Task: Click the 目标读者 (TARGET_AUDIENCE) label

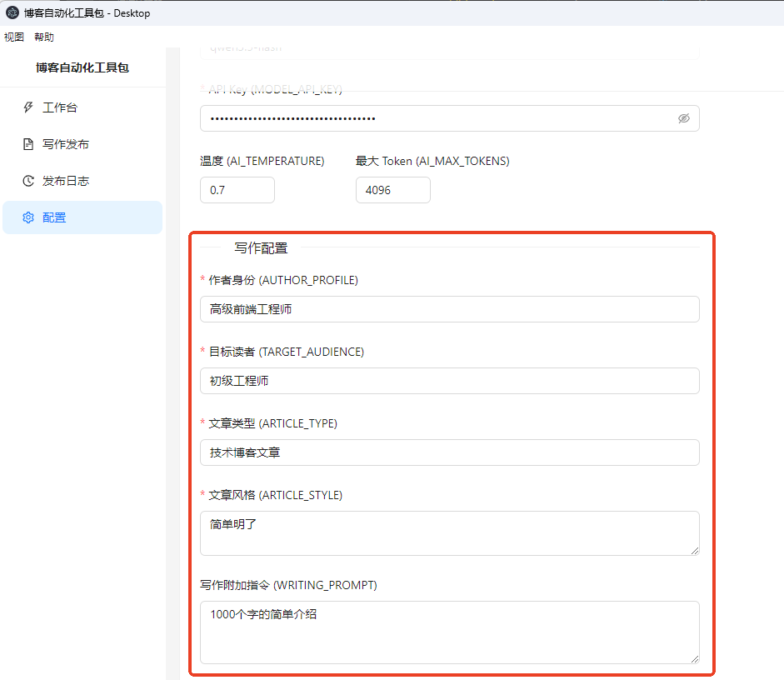Action: (286, 352)
